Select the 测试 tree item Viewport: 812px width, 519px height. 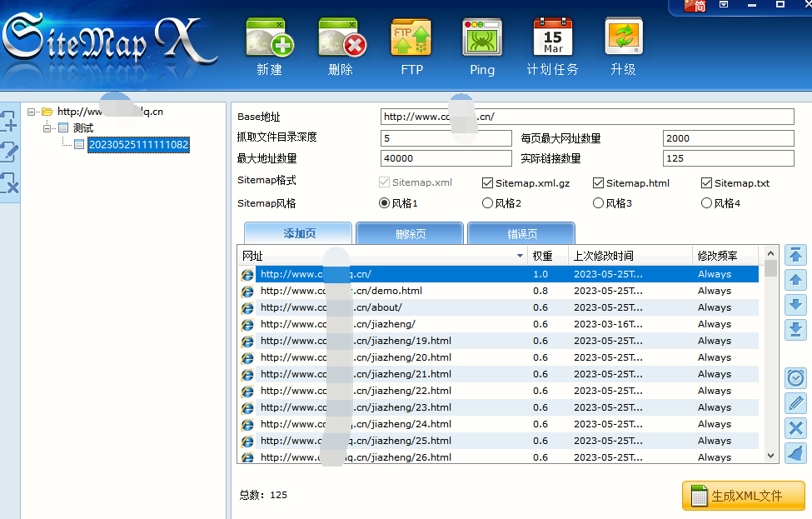tap(82, 128)
